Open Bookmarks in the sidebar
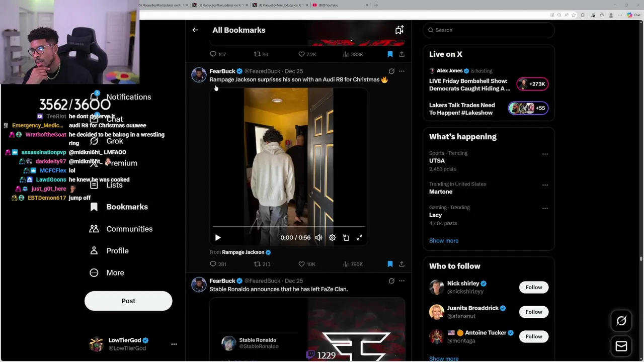 coord(119,207)
